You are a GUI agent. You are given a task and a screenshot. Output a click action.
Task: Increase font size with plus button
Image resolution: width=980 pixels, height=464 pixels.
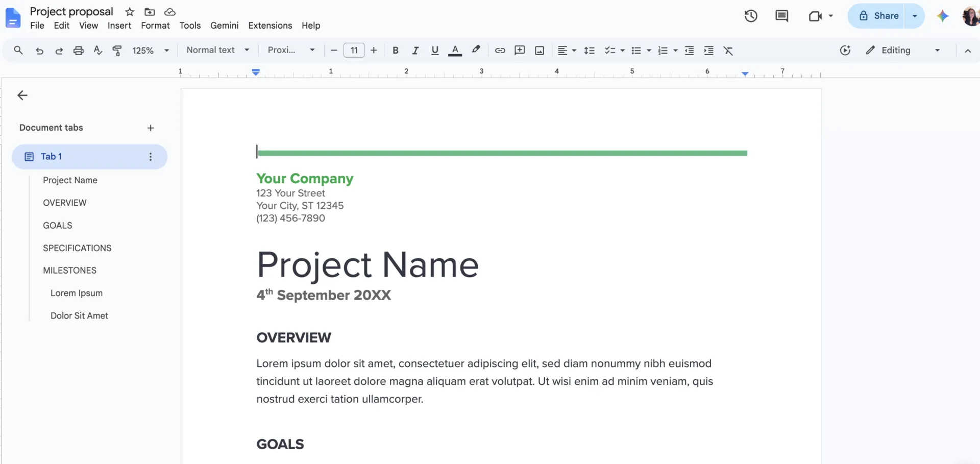374,51
